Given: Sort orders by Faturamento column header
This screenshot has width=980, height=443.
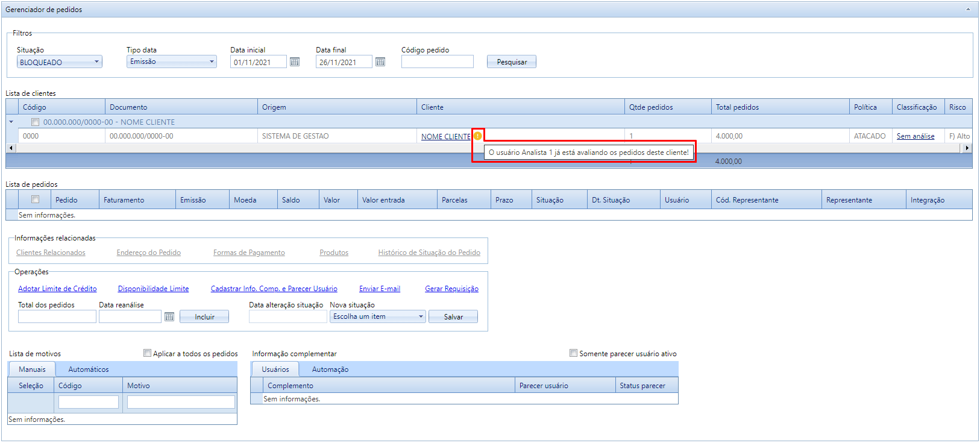Looking at the screenshot, I should coord(137,200).
